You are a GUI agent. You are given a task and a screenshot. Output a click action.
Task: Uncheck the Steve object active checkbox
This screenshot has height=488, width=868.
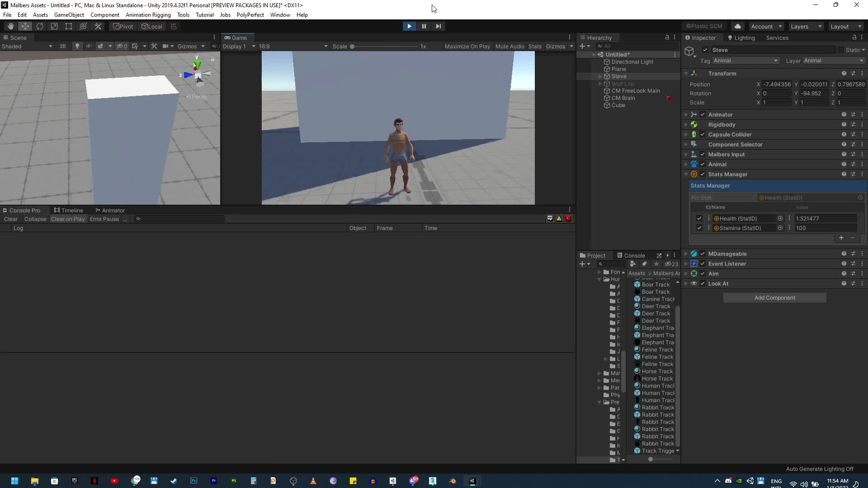(x=705, y=50)
